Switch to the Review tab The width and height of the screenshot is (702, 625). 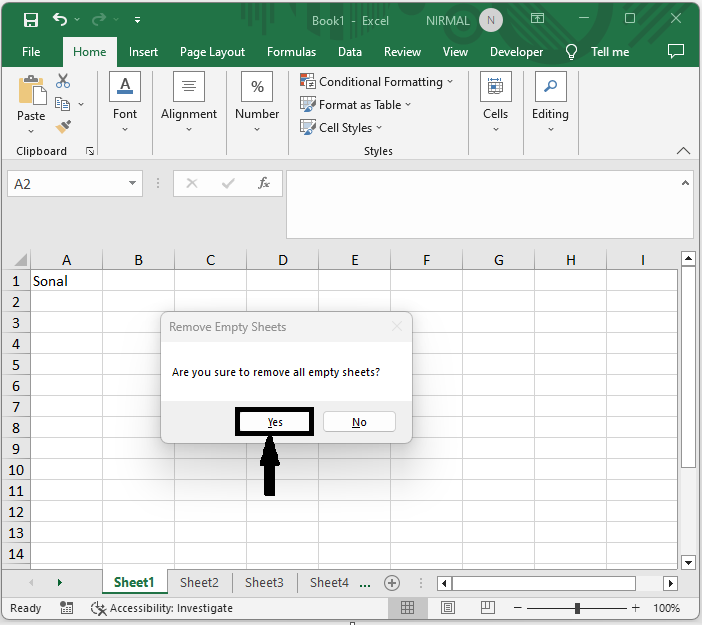pyautogui.click(x=402, y=52)
